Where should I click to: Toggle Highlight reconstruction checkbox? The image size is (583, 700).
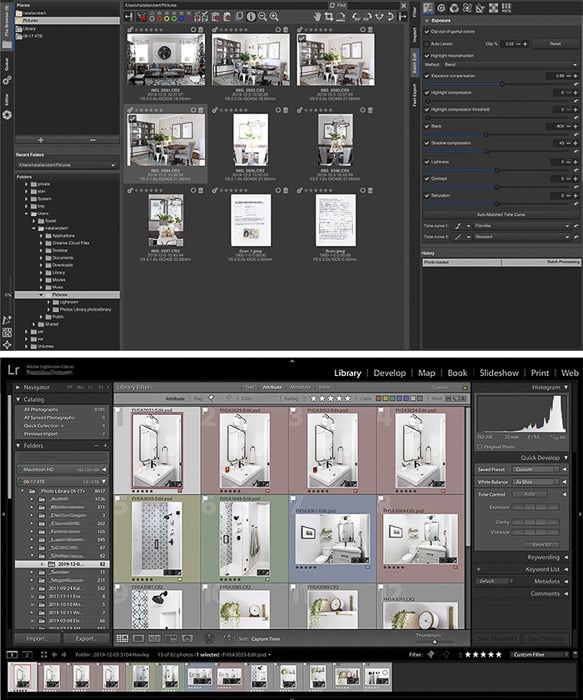[x=427, y=56]
